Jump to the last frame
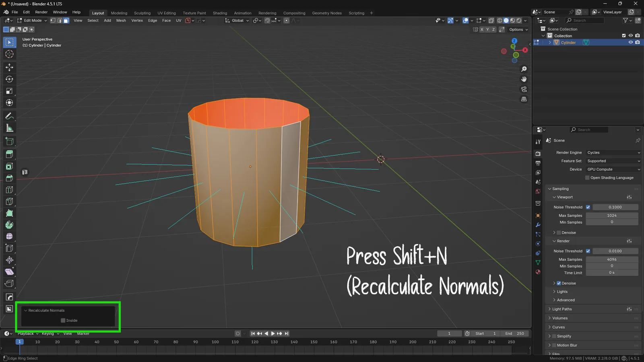This screenshot has height=362, width=644. (287, 333)
